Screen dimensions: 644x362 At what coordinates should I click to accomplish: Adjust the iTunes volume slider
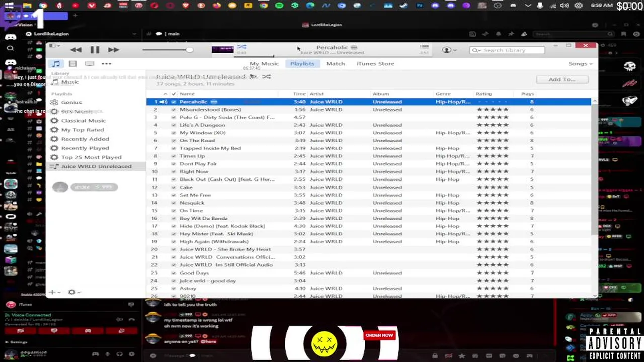coord(168,50)
